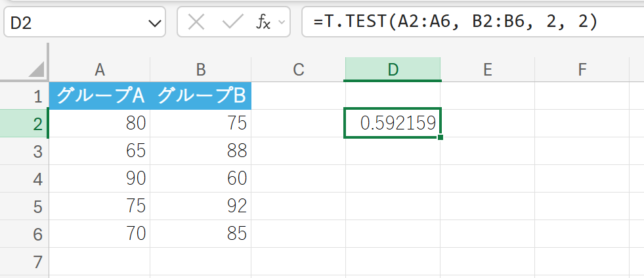Image resolution: width=644 pixels, height=278 pixels.
Task: Click the グループB header cell
Action: (201, 96)
